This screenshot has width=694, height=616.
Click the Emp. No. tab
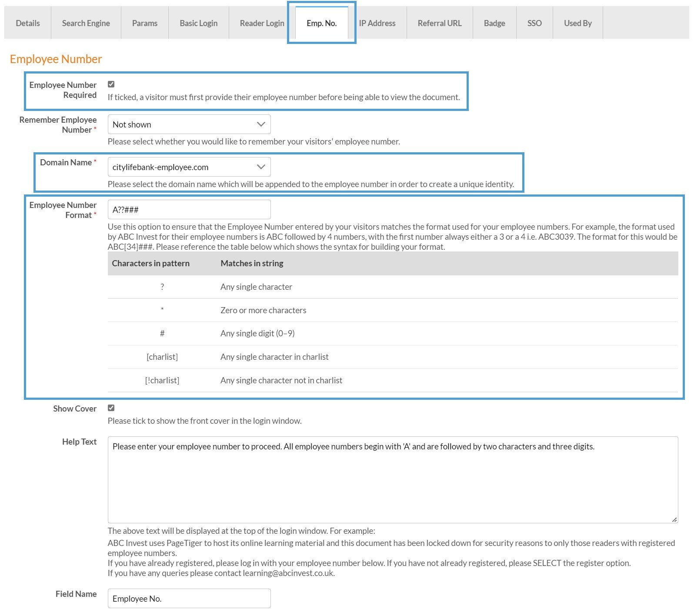tap(321, 23)
